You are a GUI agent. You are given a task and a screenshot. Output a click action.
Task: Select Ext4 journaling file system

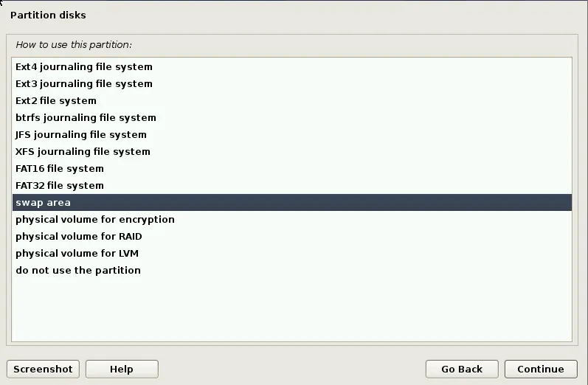291,66
